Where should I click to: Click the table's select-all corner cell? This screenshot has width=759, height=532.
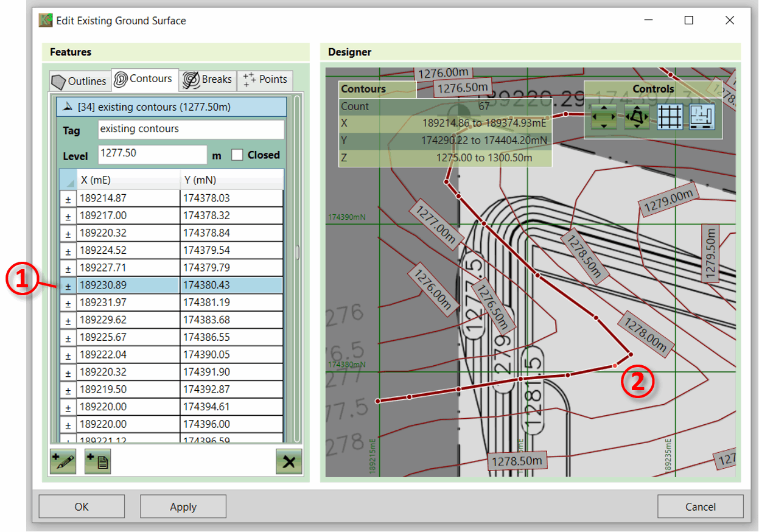[68, 180]
